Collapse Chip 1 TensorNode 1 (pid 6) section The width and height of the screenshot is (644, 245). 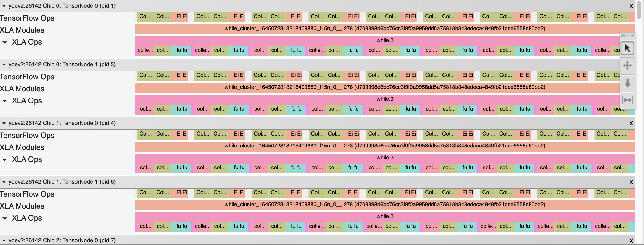[x=4, y=182]
